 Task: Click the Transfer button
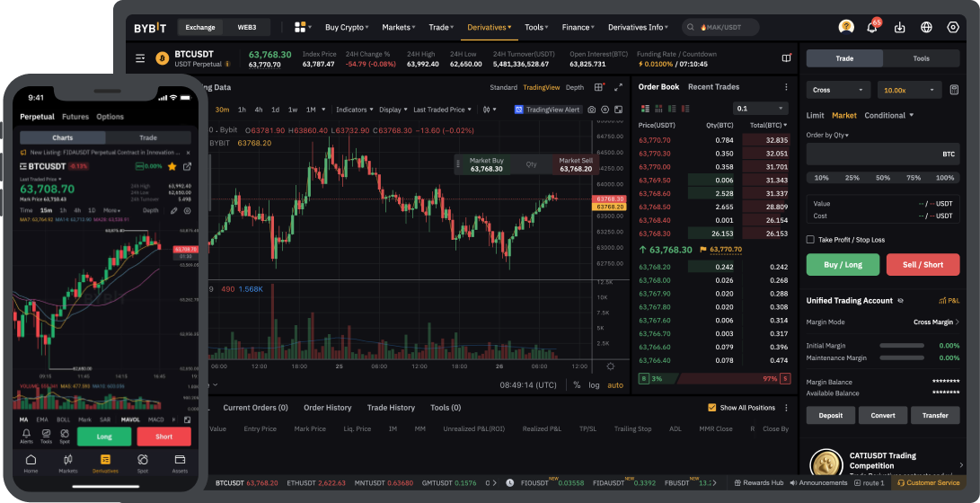point(935,415)
